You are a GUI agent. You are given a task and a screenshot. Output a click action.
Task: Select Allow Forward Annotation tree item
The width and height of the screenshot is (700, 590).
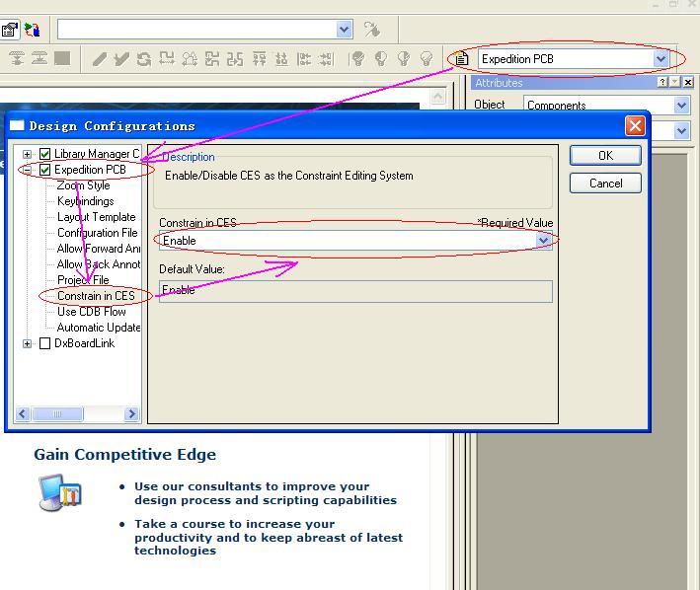pos(99,249)
